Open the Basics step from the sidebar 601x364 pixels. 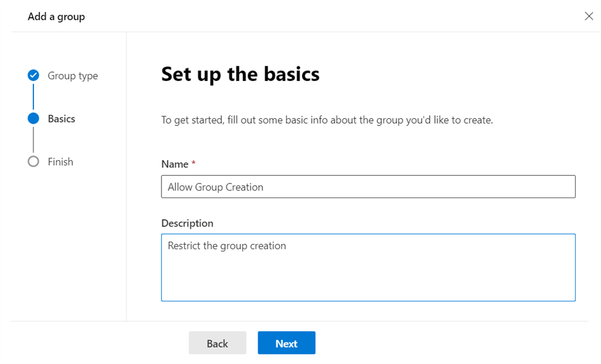point(62,118)
